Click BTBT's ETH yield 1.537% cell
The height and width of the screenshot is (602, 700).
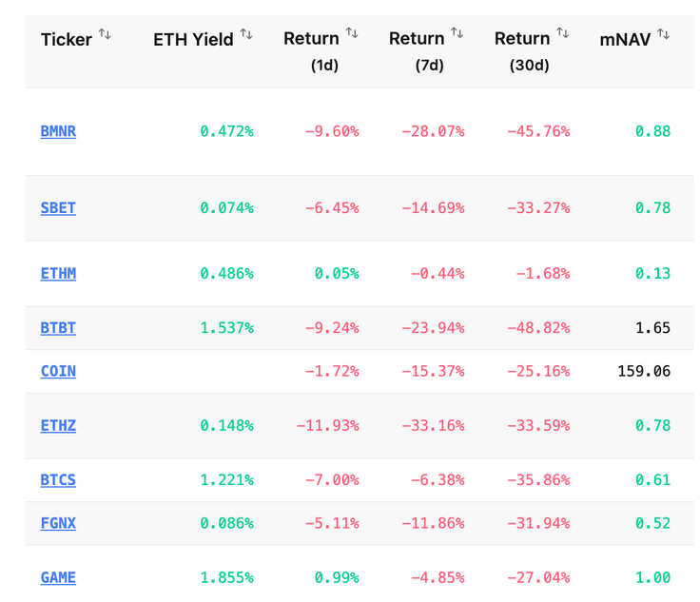click(x=226, y=328)
